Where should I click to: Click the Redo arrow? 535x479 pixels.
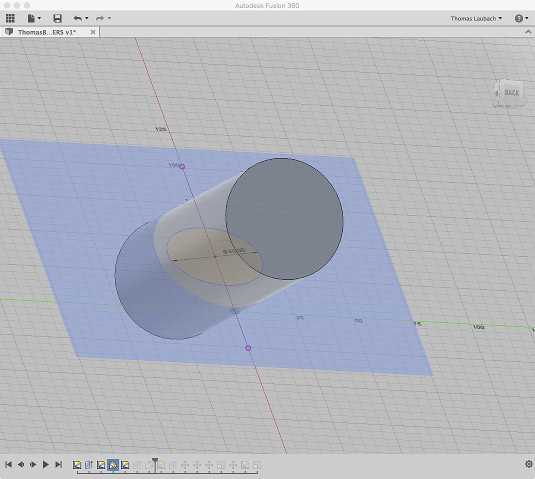point(100,18)
